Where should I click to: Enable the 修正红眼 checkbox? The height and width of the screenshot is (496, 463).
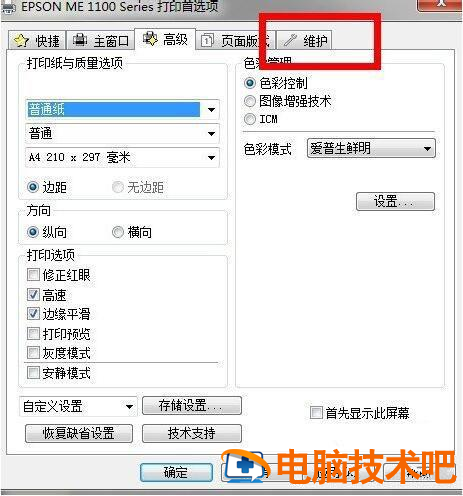click(33, 275)
